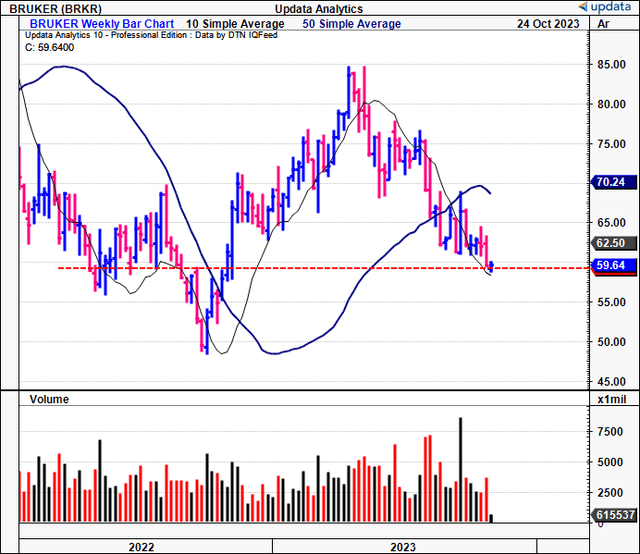Click the 2500 volume axis label
The height and width of the screenshot is (554, 640).
click(x=610, y=493)
